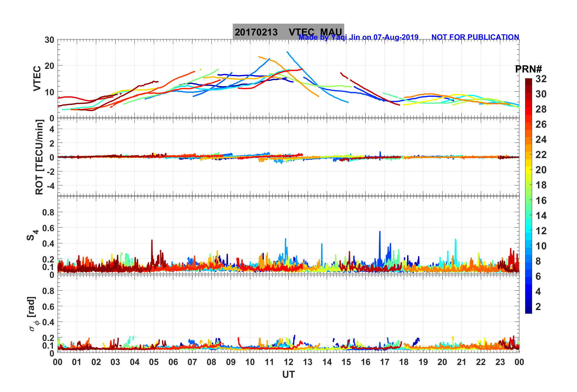577x392 pixels.
Task: Click the UT axis tick label 15
Action: [x=346, y=362]
